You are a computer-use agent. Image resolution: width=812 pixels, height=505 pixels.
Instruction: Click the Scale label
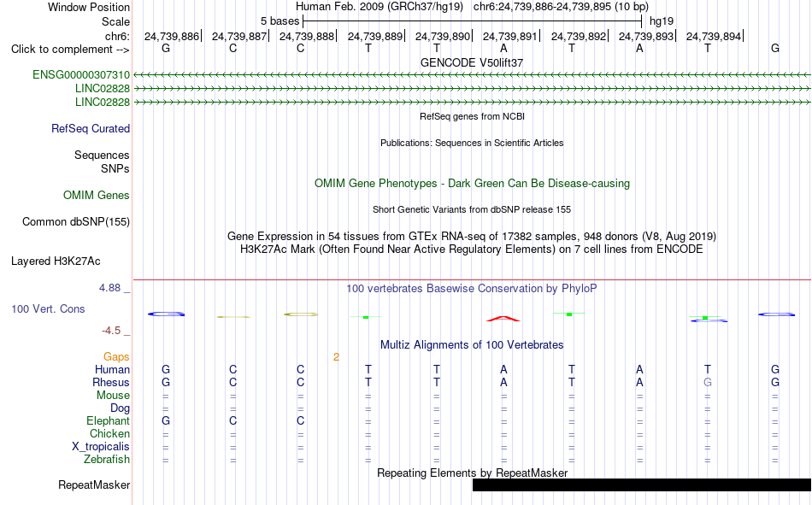115,21
